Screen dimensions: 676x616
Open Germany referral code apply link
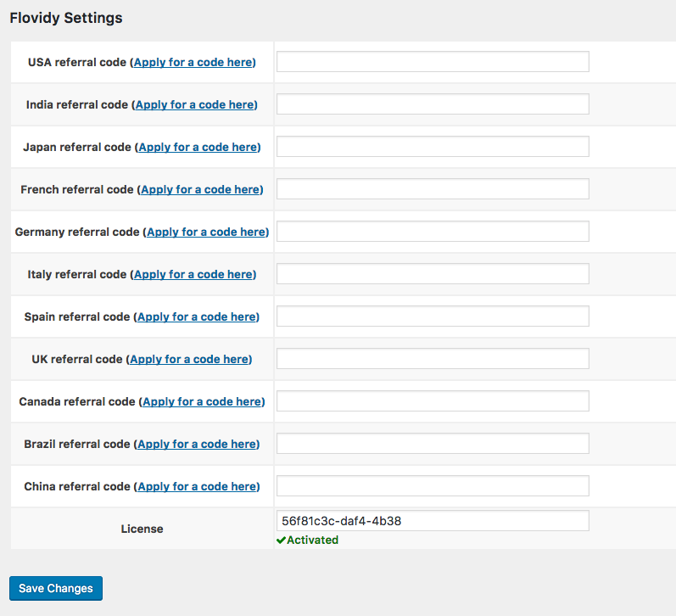[206, 232]
